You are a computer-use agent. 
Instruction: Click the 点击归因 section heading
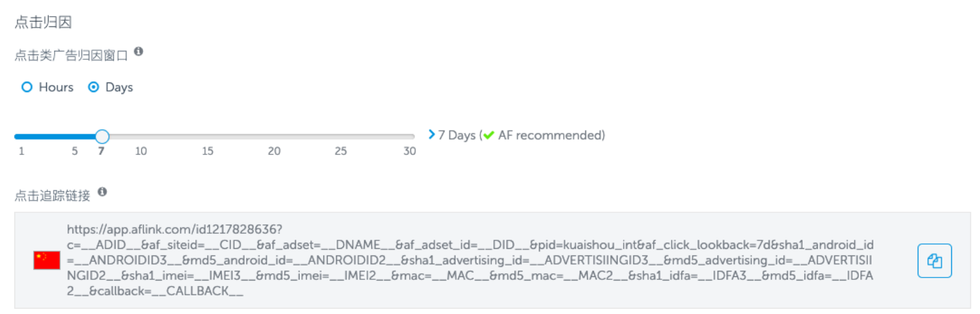43,22
